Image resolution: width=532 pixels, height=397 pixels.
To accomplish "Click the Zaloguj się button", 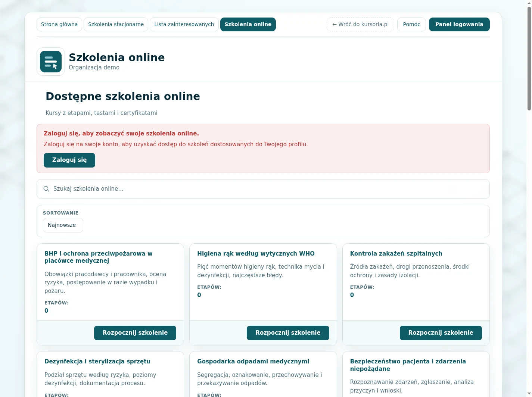I will coord(69,160).
